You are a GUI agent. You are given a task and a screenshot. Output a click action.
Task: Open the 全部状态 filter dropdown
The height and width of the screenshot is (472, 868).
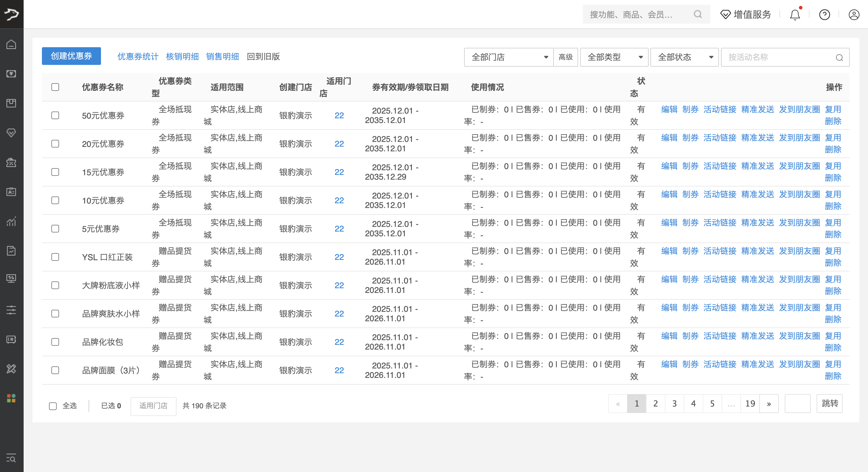click(684, 57)
